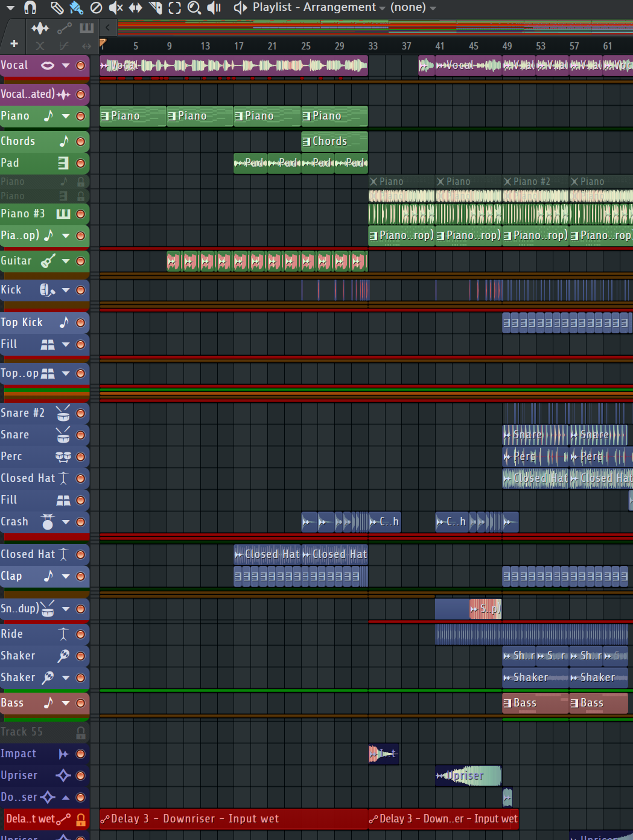Click the Crash track cymbal icon
This screenshot has height=840, width=633.
coord(48,522)
